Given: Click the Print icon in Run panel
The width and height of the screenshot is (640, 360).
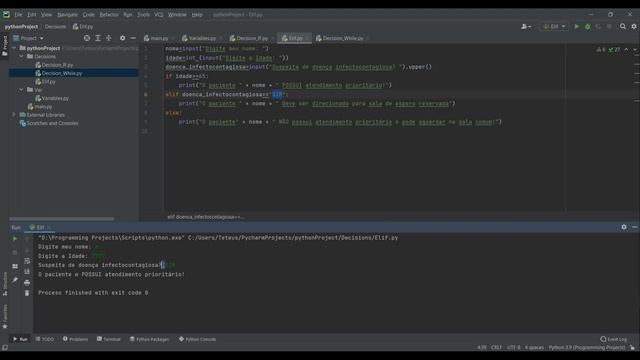Looking at the screenshot, I should 27,282.
